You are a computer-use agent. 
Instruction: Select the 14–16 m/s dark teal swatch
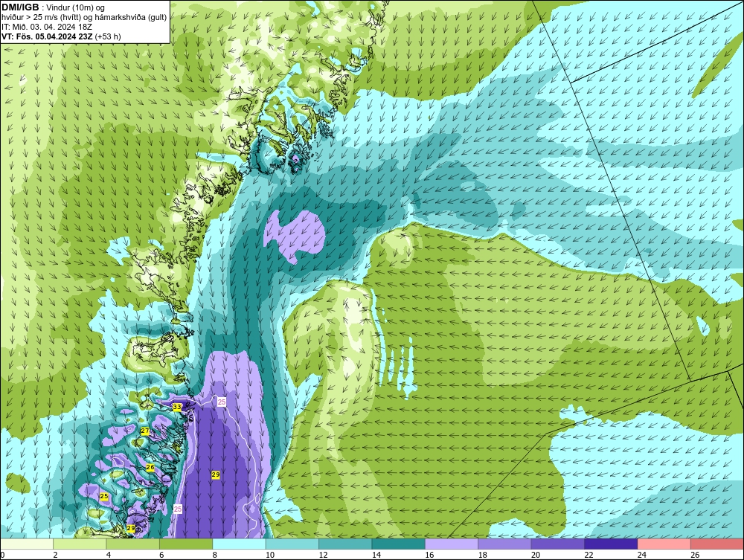pos(399,544)
